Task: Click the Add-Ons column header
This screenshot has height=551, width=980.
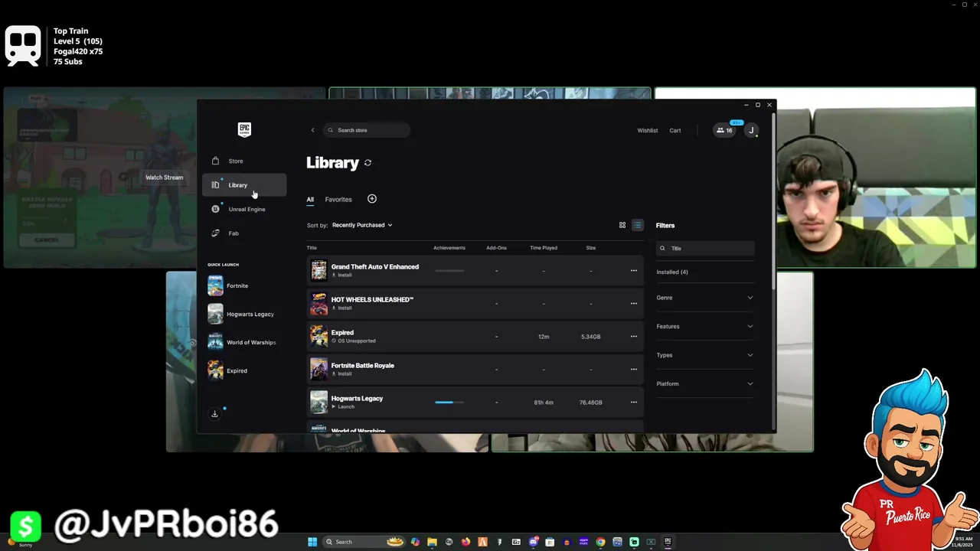Action: point(496,248)
